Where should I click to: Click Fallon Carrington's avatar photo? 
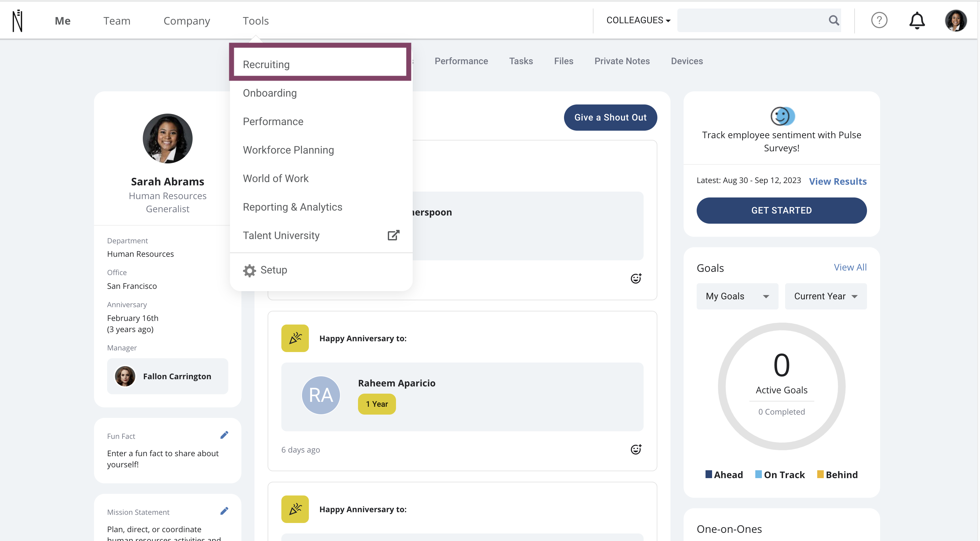click(125, 376)
